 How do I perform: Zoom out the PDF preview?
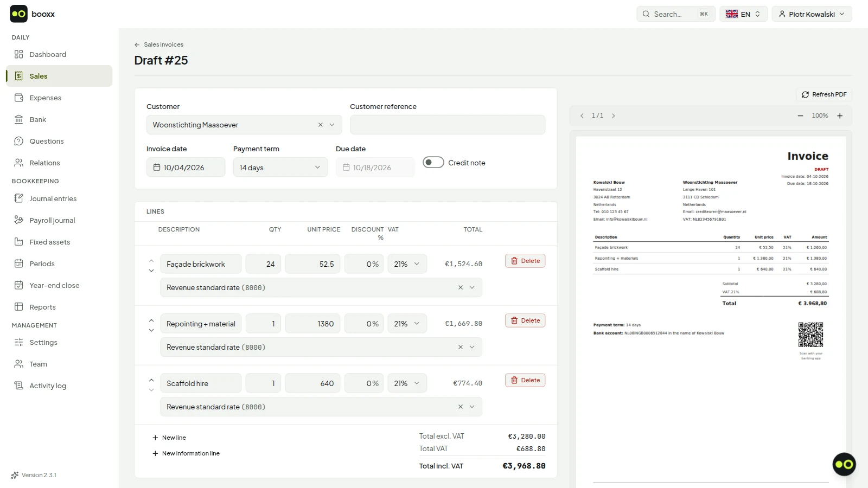[x=800, y=116]
